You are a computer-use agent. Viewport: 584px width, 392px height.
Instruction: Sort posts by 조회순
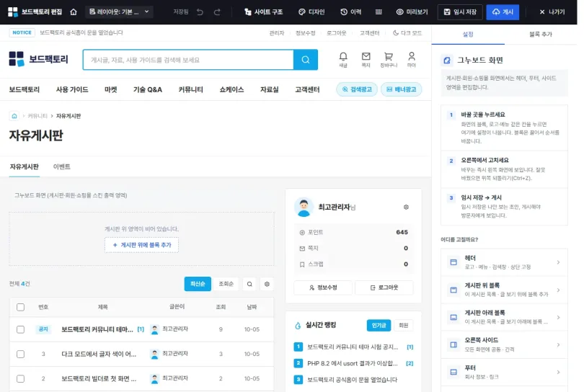click(226, 284)
